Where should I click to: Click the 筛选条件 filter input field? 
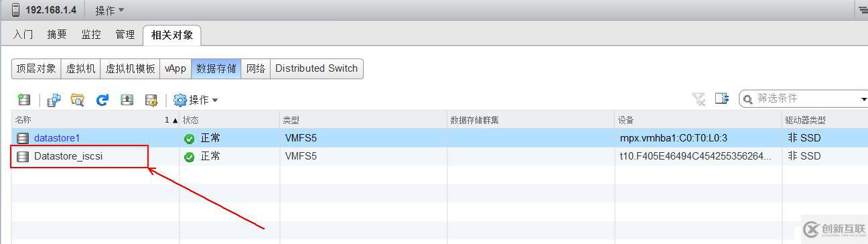click(804, 99)
